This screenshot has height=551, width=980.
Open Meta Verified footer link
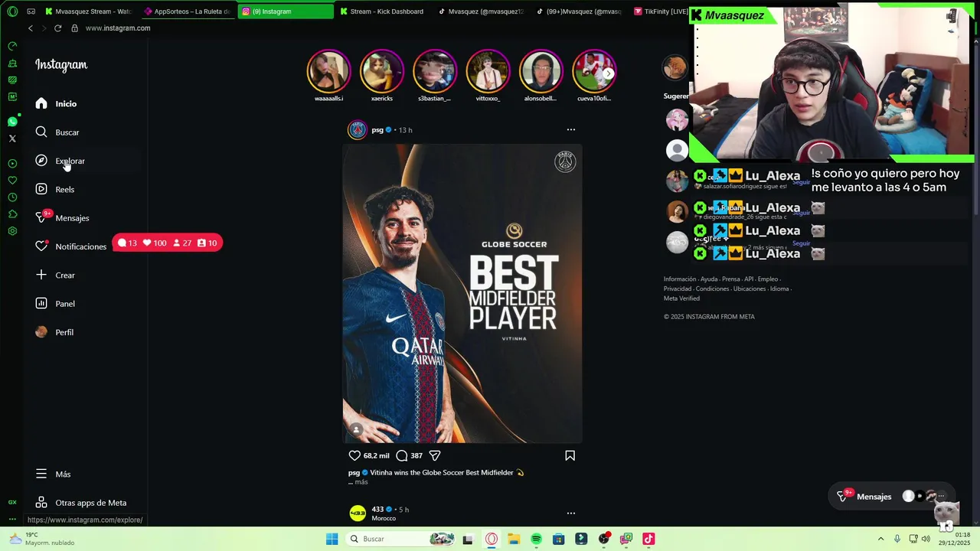[681, 298]
